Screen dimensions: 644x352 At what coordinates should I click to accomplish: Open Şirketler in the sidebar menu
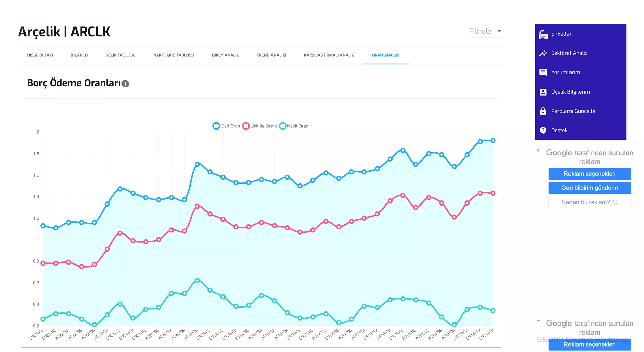pyautogui.click(x=580, y=34)
